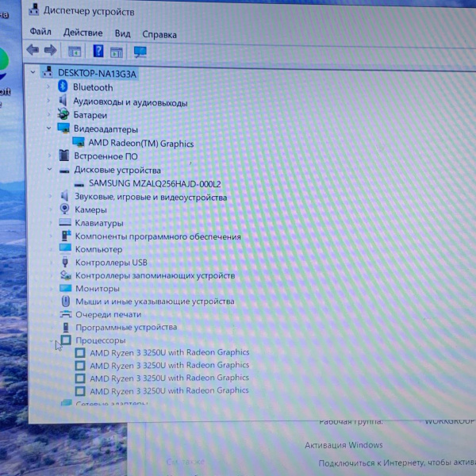
Task: Click the Компьютер monitor icon
Action: tap(65, 248)
